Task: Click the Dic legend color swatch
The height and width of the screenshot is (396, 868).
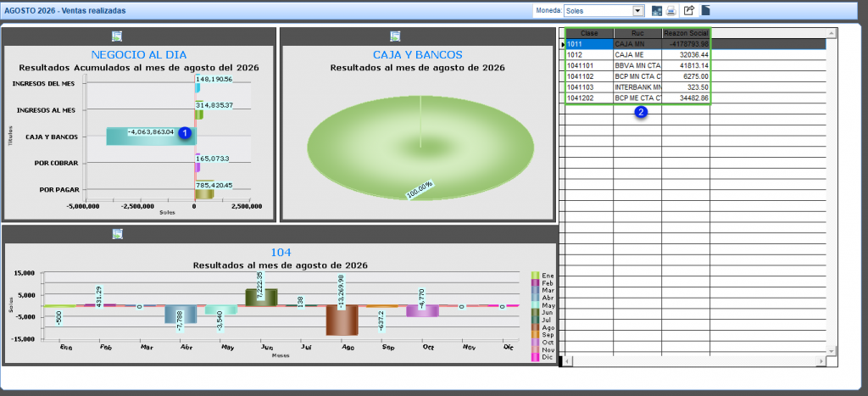Action: (x=536, y=357)
